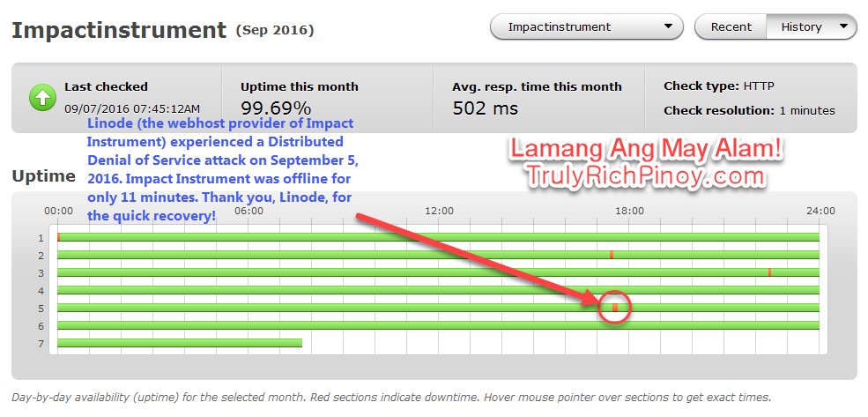This screenshot has width=868, height=417.
Task: Click the day-by-day availability caption text
Action: click(391, 397)
